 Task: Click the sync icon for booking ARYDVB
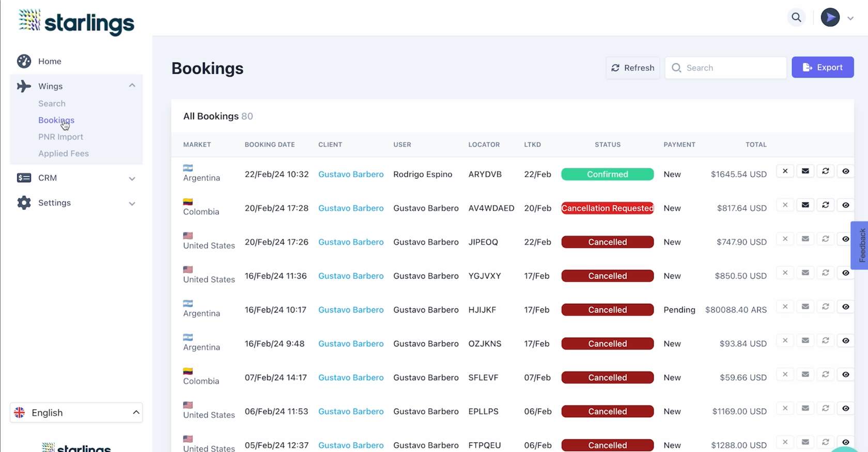[x=825, y=172]
